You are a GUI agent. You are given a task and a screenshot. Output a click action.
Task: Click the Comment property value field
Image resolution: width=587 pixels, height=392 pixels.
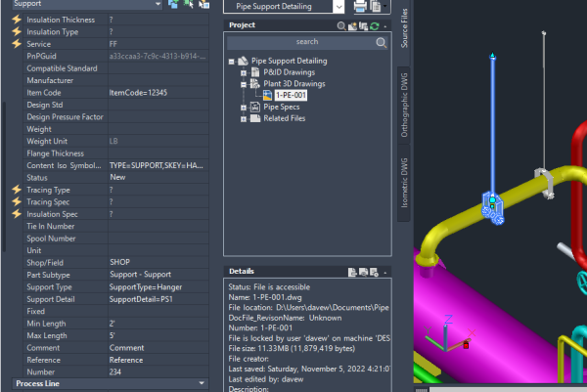(158, 348)
